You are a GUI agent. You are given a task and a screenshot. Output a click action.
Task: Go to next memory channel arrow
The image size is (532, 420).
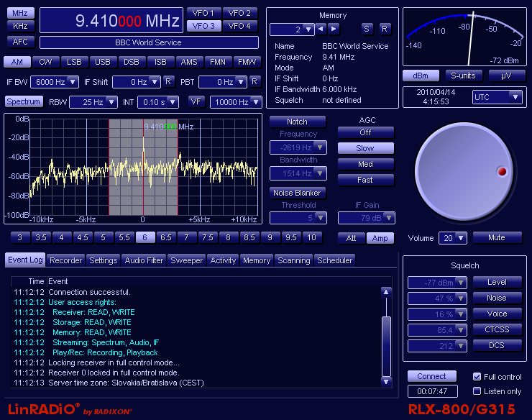click(334, 29)
